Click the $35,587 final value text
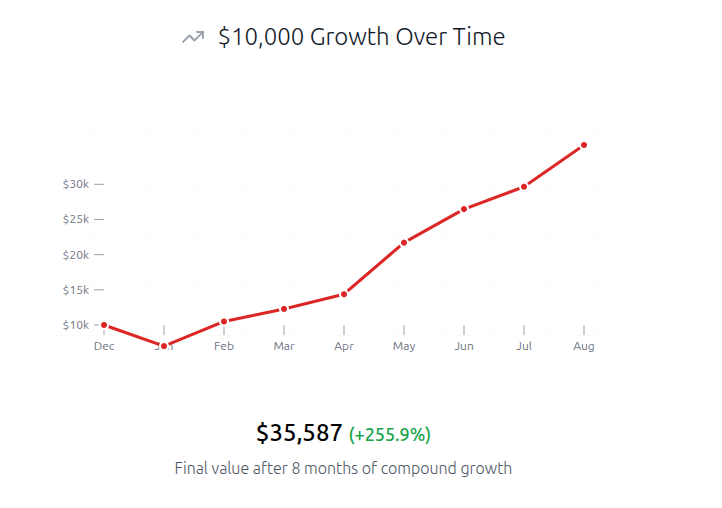 [x=299, y=433]
